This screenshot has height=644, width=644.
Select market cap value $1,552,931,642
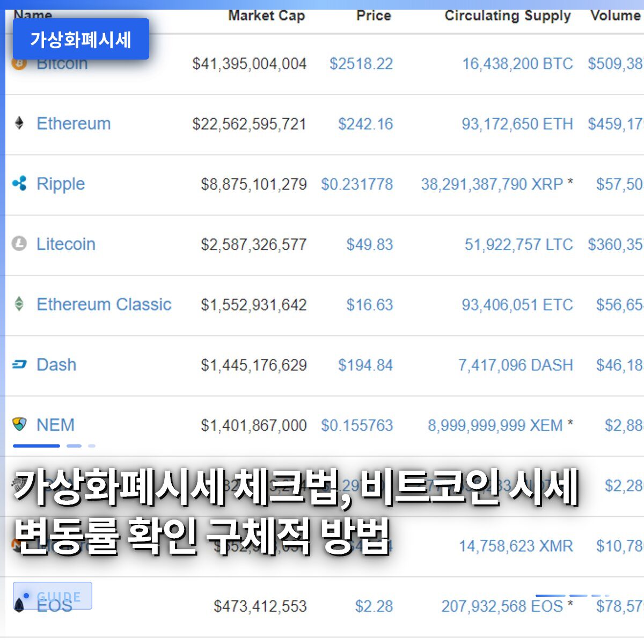pos(254,305)
